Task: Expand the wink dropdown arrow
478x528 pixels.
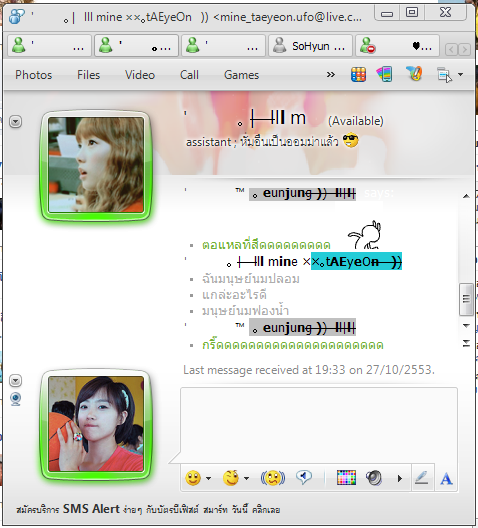Action: [x=246, y=478]
